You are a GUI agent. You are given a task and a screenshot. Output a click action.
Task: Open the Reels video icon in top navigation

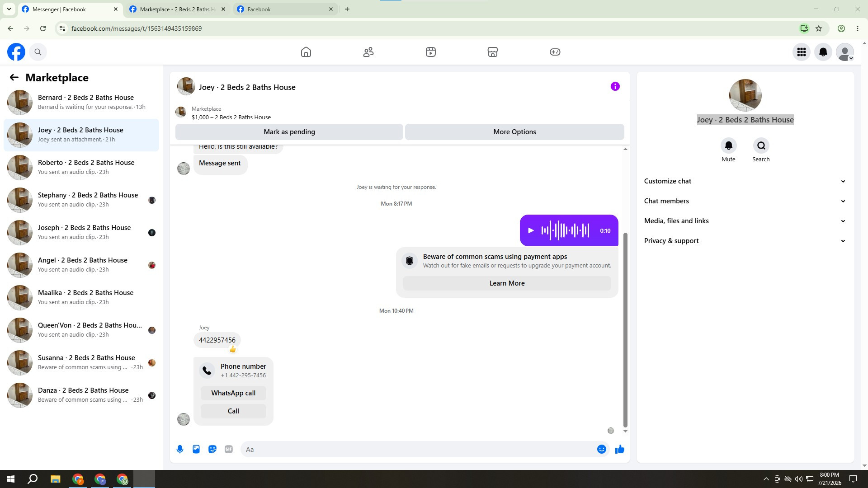pyautogui.click(x=431, y=52)
